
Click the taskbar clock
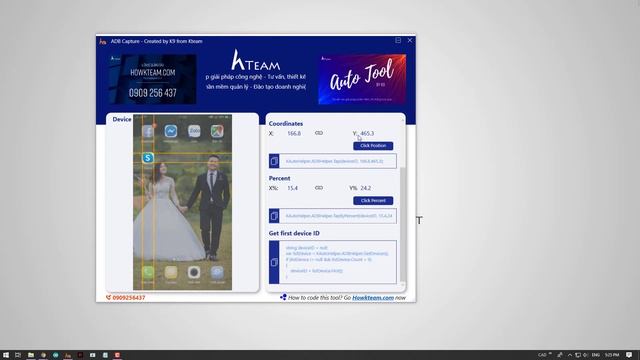pyautogui.click(x=612, y=355)
